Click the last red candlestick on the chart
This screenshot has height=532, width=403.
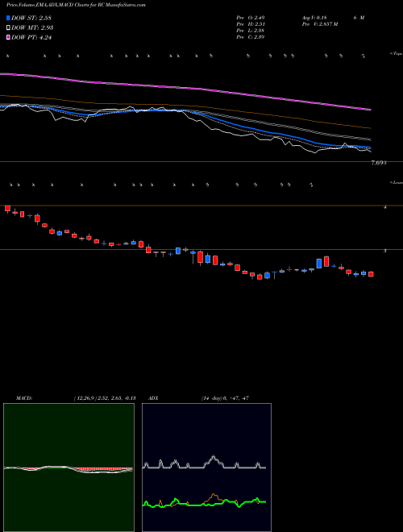371,274
